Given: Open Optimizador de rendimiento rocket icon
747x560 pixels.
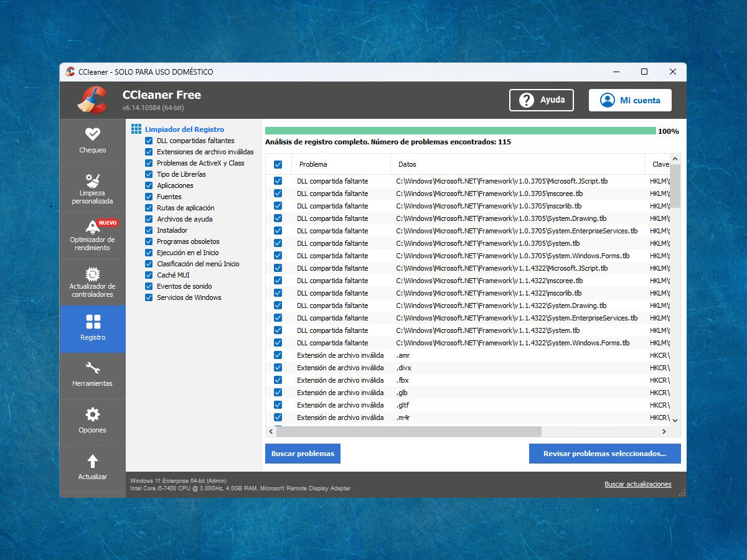Looking at the screenshot, I should point(93,226).
